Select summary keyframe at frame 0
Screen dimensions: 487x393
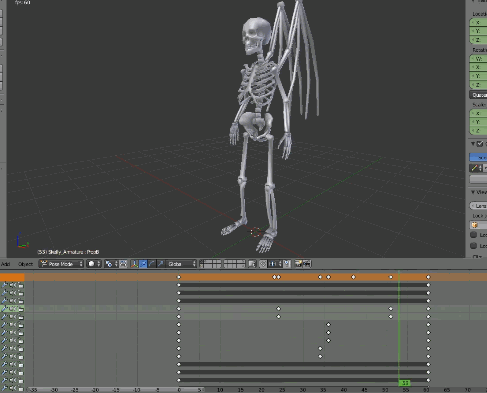(x=179, y=277)
